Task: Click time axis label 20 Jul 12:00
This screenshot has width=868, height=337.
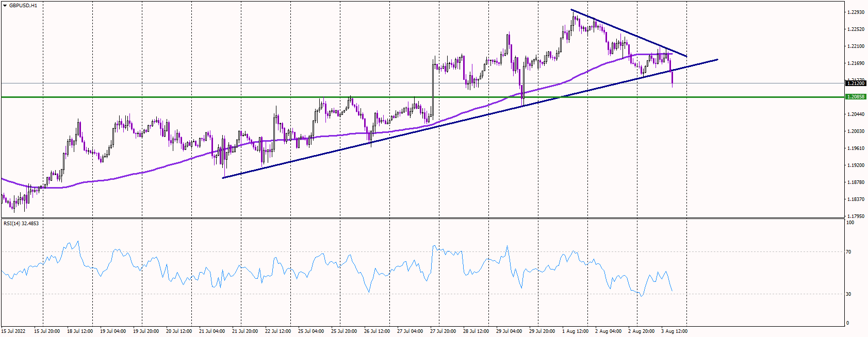Action: click(x=179, y=331)
